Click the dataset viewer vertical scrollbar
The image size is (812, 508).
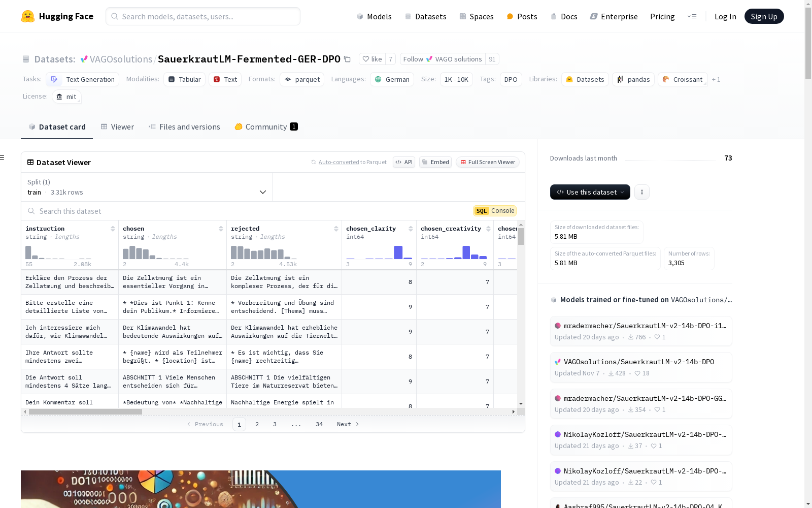[521, 236]
